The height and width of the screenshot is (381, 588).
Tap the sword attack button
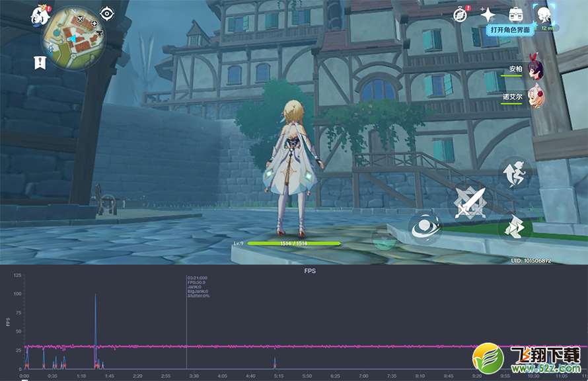tap(470, 203)
